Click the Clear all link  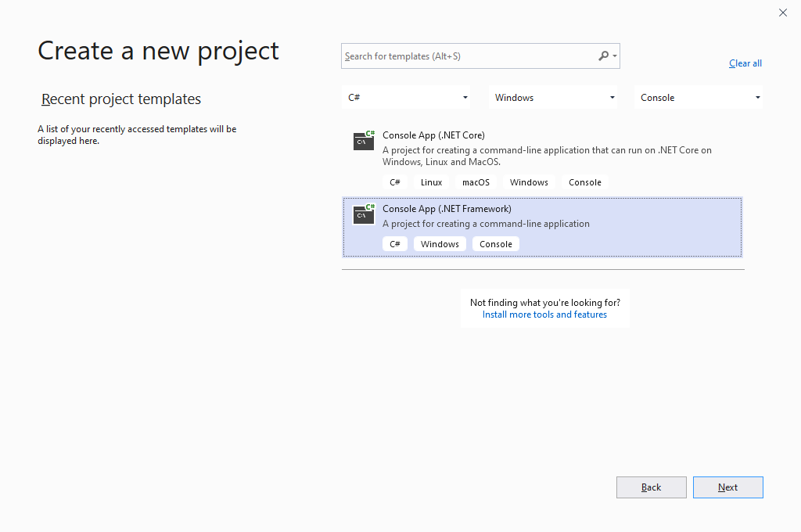click(x=745, y=63)
